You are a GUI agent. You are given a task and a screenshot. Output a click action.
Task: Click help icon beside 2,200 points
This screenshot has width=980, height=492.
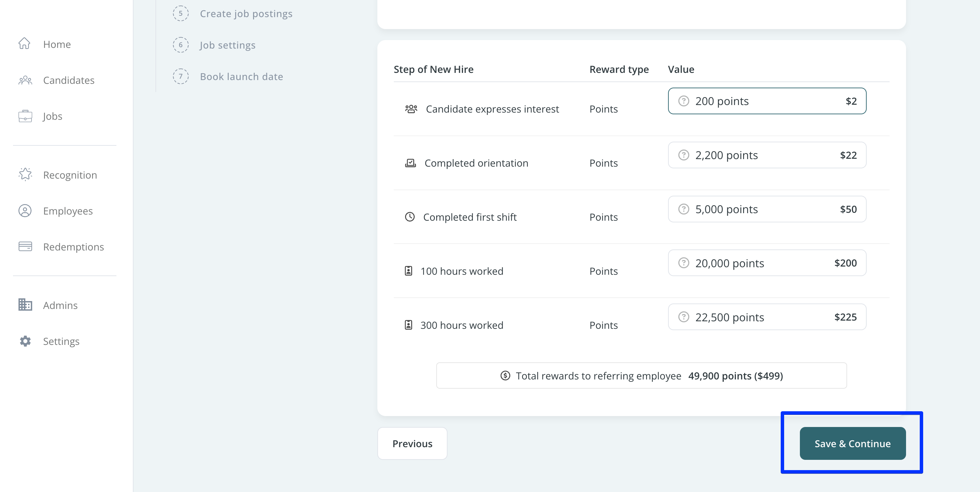[684, 155]
